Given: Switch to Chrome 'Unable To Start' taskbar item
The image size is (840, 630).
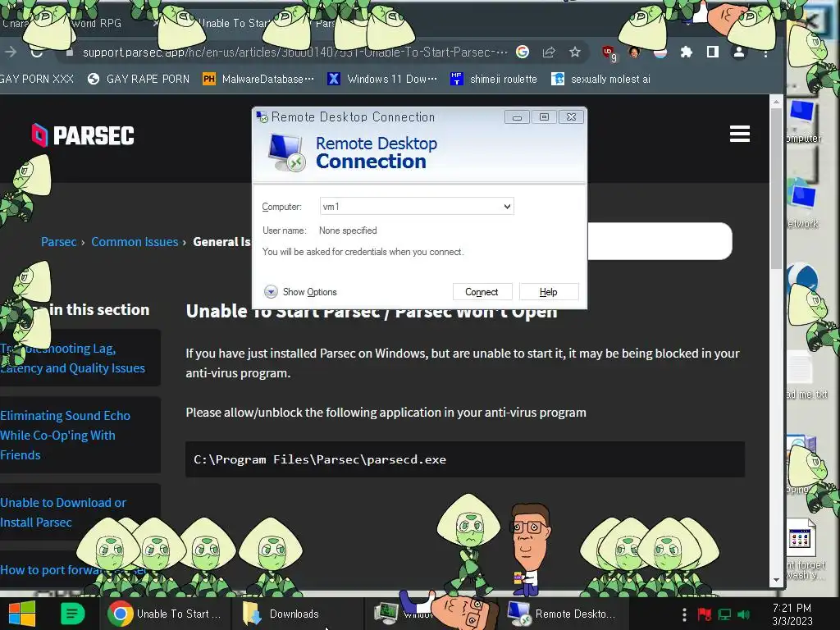Looking at the screenshot, I should tap(165, 614).
